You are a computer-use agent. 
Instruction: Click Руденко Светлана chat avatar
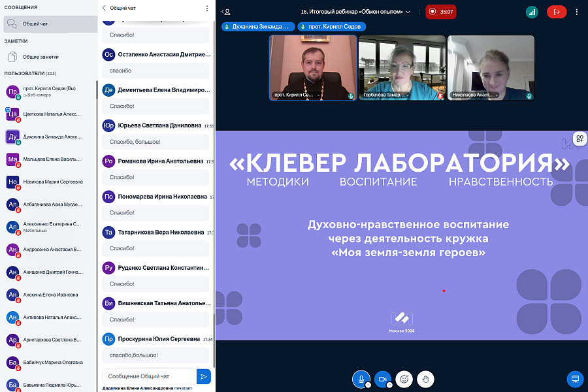pyautogui.click(x=108, y=268)
